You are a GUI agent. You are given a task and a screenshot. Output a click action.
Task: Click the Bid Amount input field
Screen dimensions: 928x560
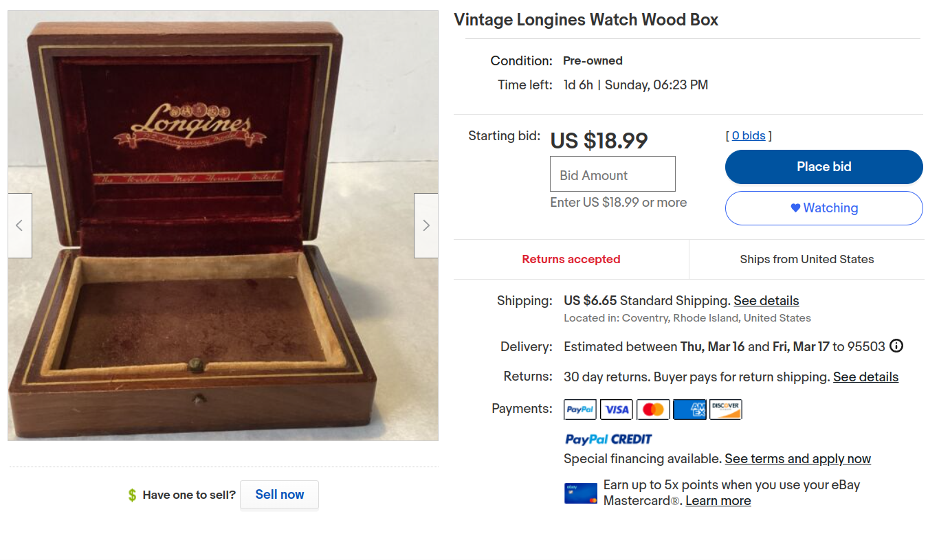click(612, 175)
